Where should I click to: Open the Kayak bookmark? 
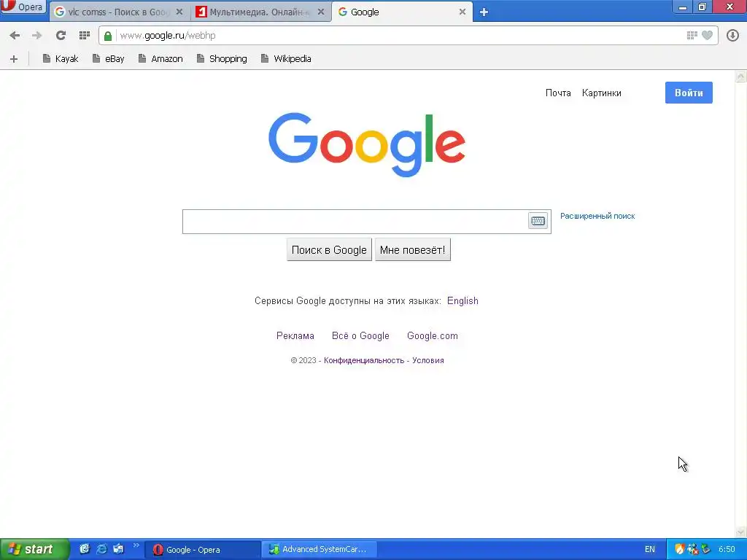[x=61, y=58]
